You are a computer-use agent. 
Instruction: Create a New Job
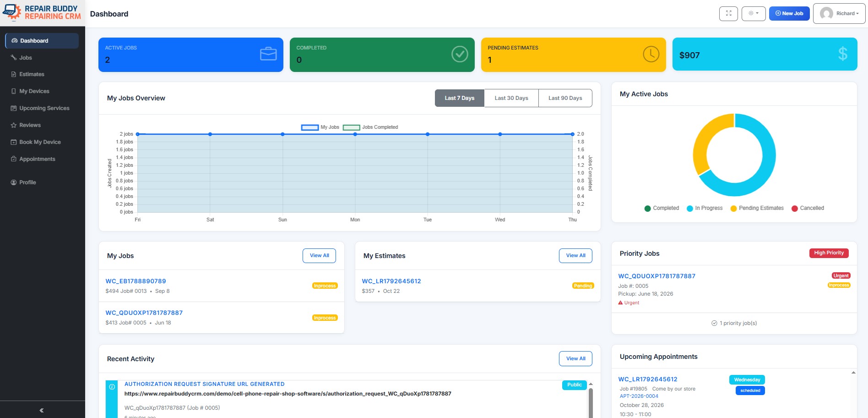coord(789,13)
